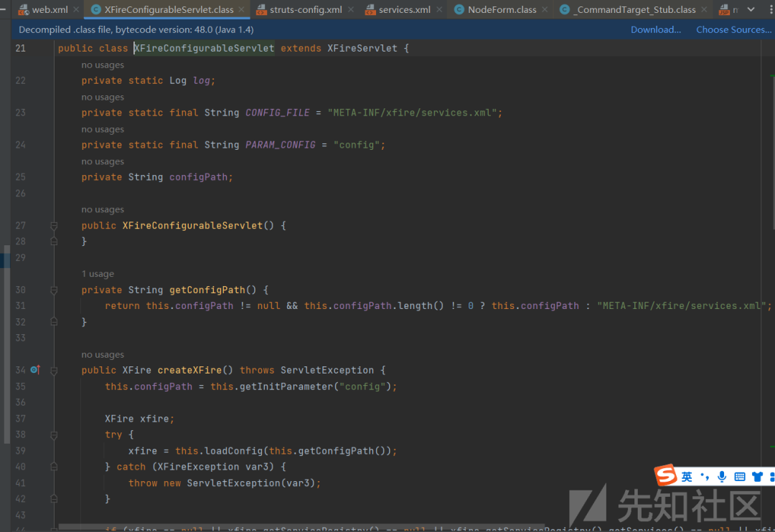Collapse createXFire fold marker at line 34
Image resolution: width=775 pixels, height=532 pixels.
pyautogui.click(x=54, y=371)
